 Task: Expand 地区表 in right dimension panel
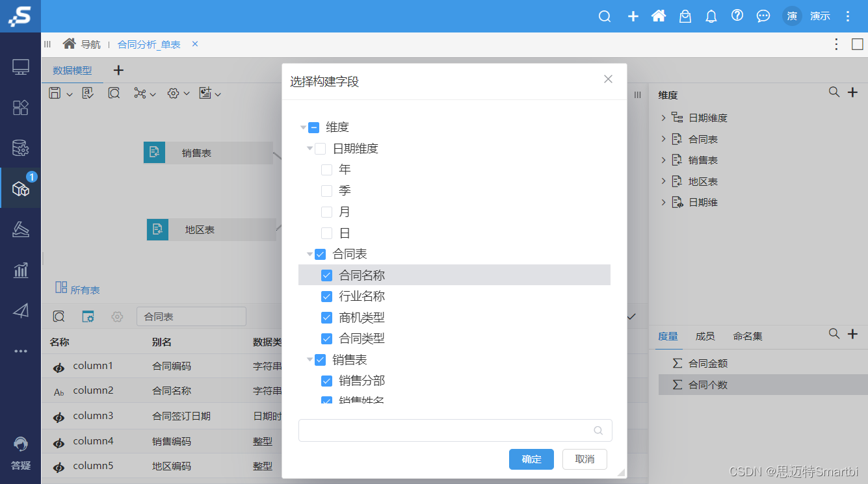(x=663, y=181)
